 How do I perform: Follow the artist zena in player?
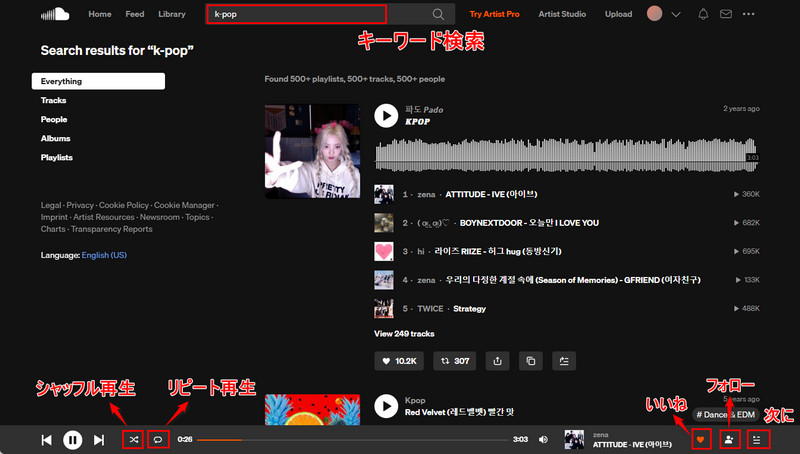(x=729, y=440)
